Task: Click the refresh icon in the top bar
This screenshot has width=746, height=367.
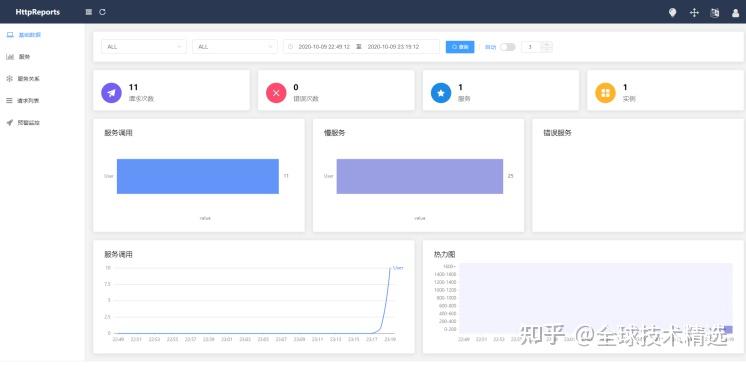Action: pos(102,12)
